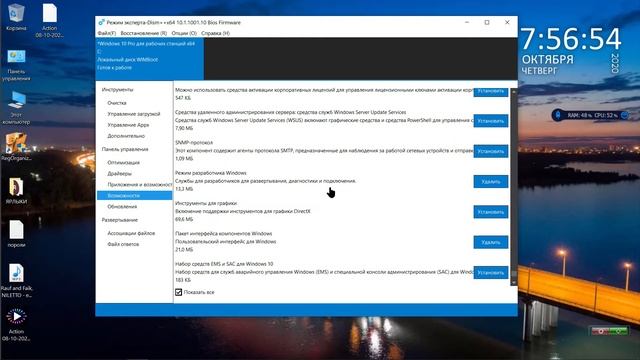
Task: Click the 21,0 МБ size value
Action: click(x=184, y=249)
